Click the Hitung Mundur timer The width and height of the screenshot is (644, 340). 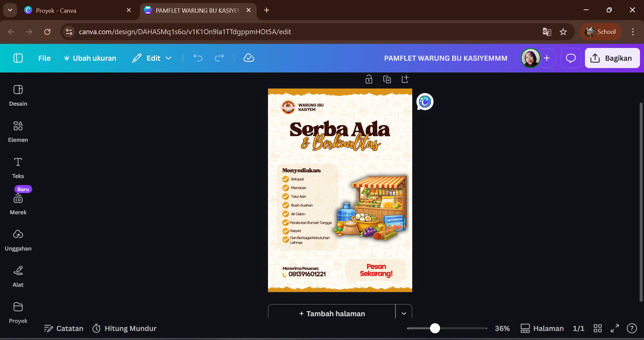coord(124,329)
